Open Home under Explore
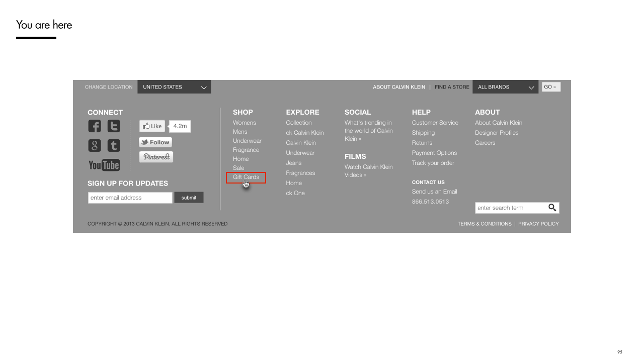The height and width of the screenshot is (362, 644). point(294,183)
